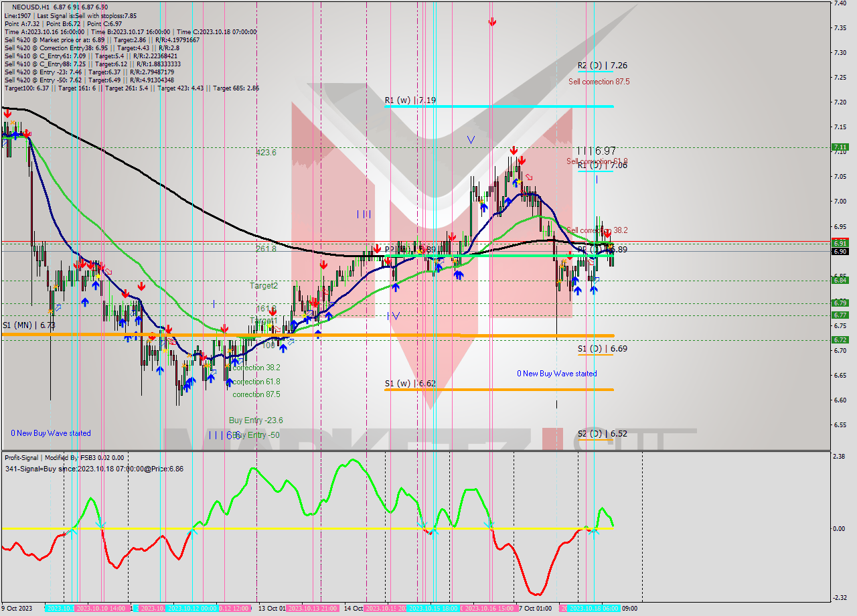Click the green 6.72 price axis tag
857x616 pixels.
pos(840,339)
